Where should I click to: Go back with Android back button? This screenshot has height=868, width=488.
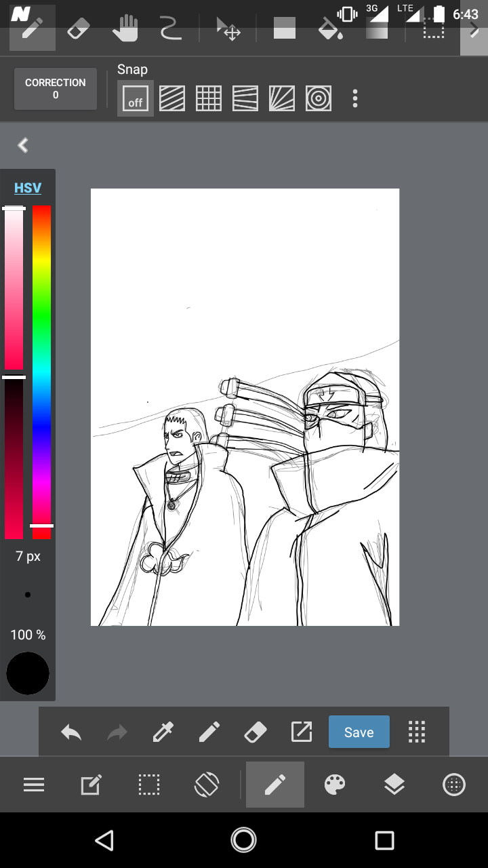coord(104,840)
